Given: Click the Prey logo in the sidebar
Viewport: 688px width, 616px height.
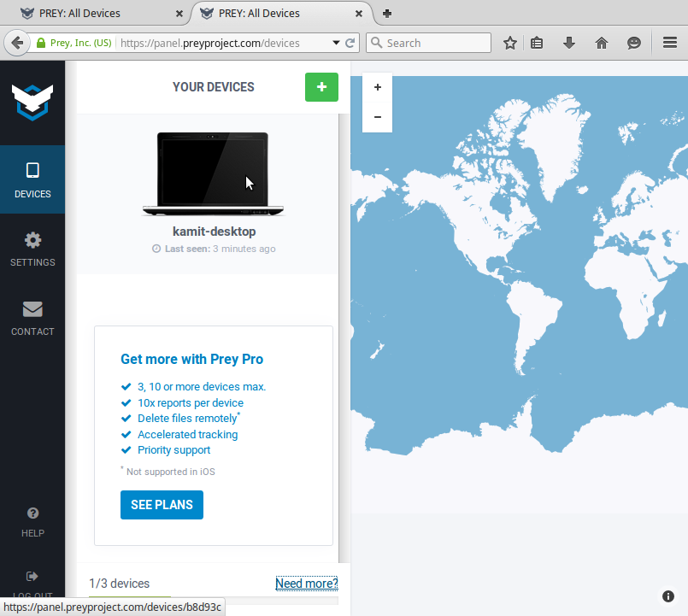Looking at the screenshot, I should 32,103.
